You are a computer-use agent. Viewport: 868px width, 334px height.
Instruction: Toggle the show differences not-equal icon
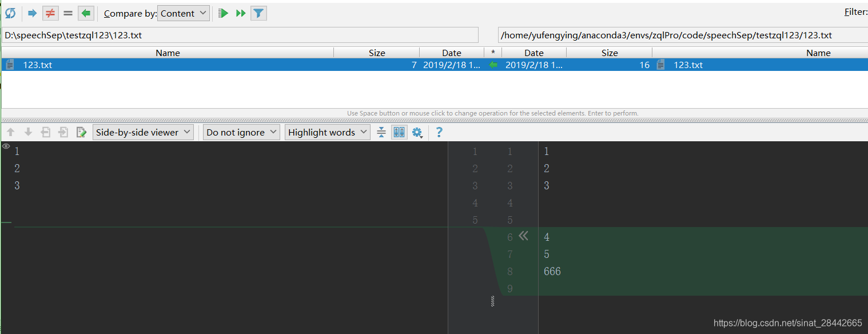pyautogui.click(x=50, y=13)
